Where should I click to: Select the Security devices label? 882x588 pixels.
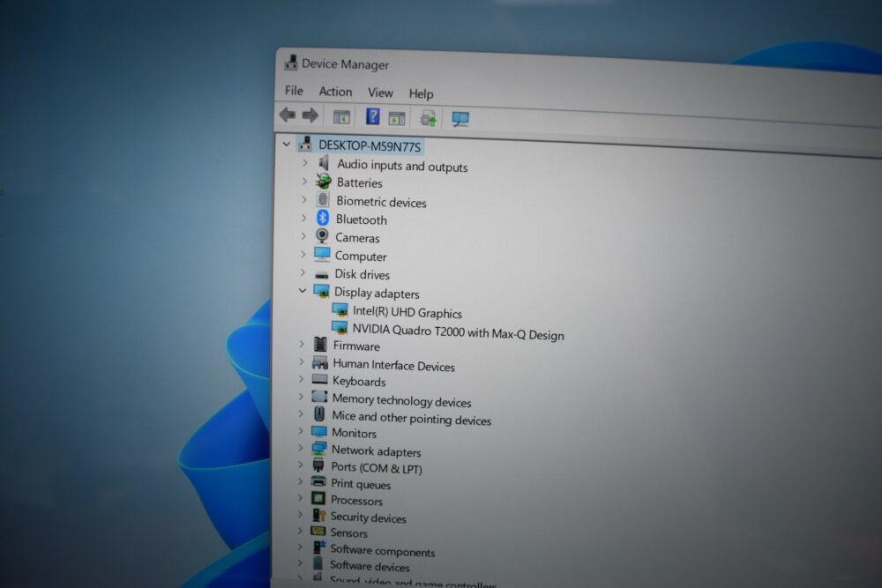[368, 517]
